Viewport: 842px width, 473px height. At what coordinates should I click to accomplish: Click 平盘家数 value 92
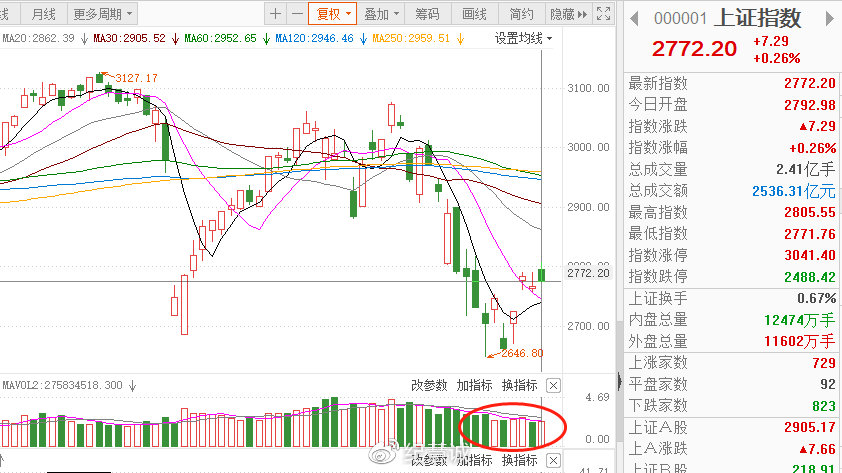point(828,385)
